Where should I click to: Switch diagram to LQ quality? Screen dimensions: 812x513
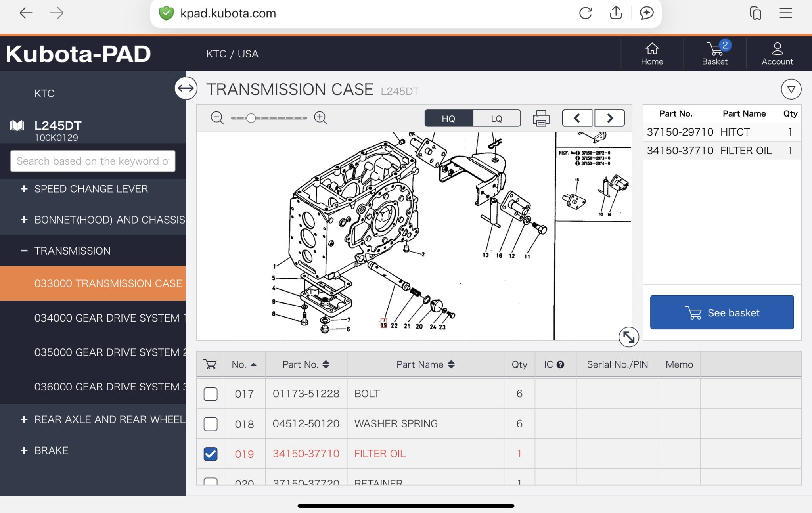[497, 119]
